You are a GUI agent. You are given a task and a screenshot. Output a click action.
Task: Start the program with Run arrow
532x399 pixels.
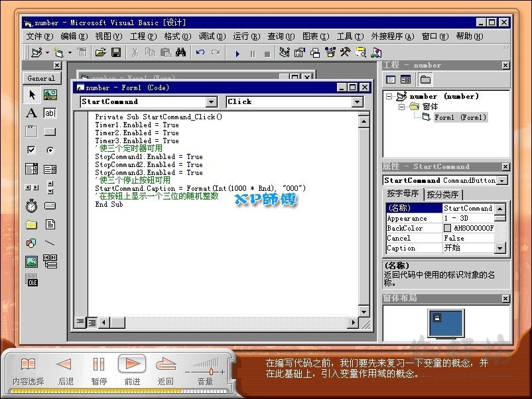pyautogui.click(x=237, y=54)
